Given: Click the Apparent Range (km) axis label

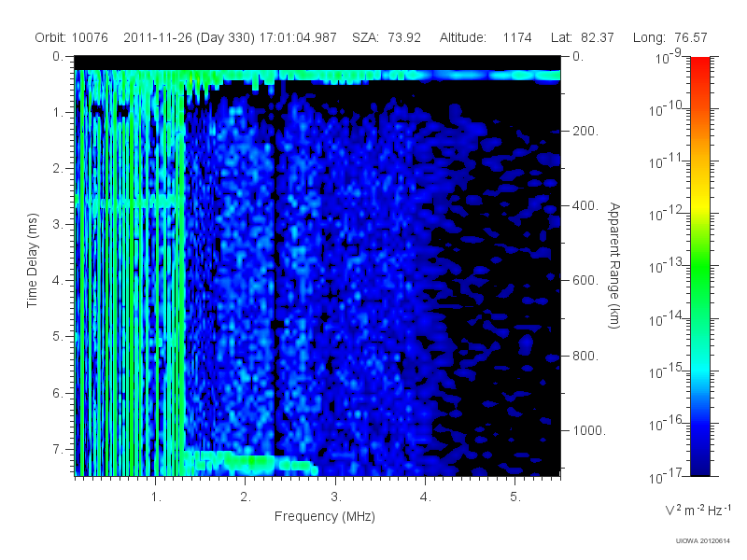Looking at the screenshot, I should [x=614, y=265].
